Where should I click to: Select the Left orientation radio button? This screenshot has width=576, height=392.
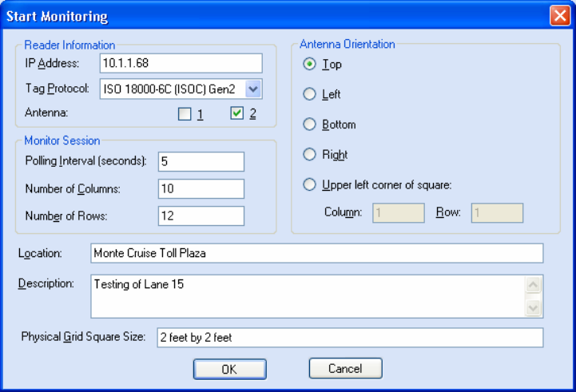(309, 94)
